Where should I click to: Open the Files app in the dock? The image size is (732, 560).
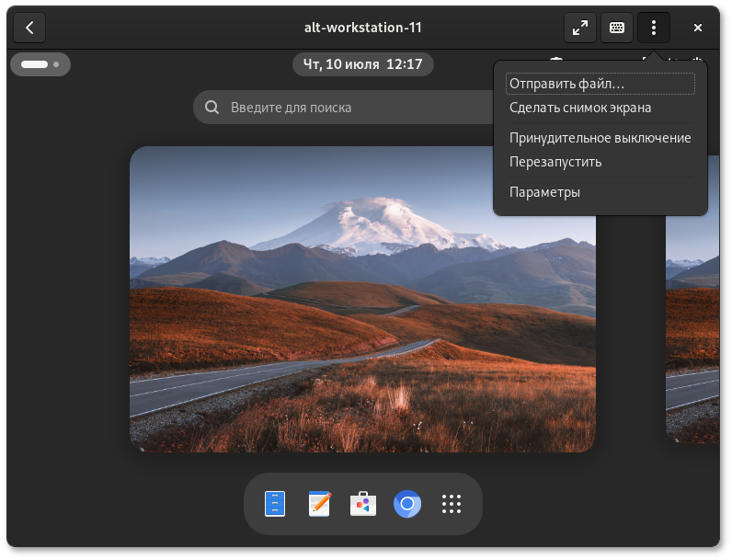275,504
